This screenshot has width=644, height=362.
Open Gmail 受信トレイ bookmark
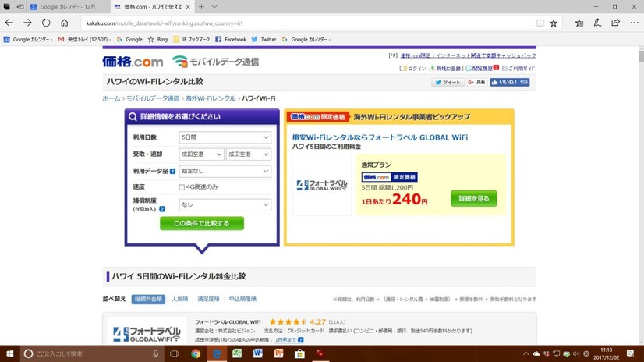(x=83, y=40)
